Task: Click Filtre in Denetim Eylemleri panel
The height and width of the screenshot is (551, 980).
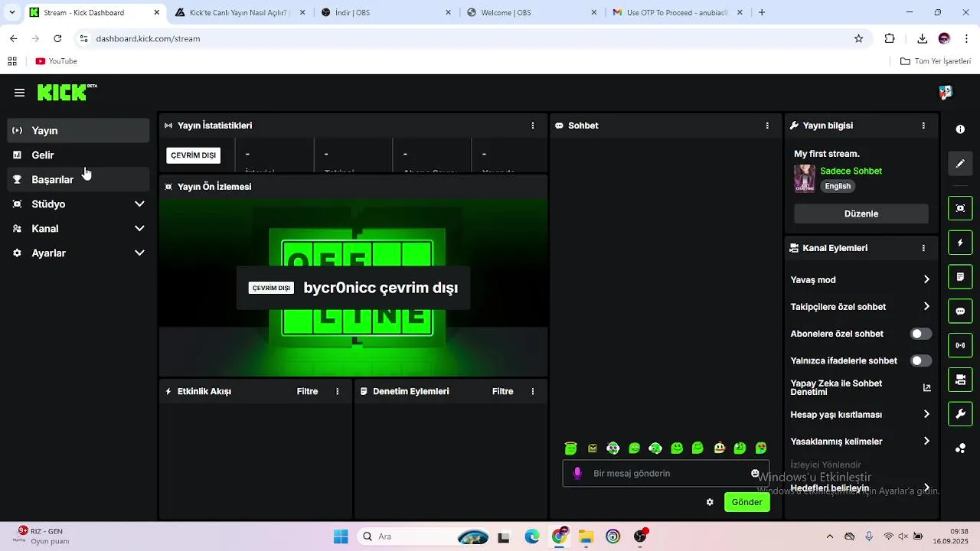Action: 502,391
